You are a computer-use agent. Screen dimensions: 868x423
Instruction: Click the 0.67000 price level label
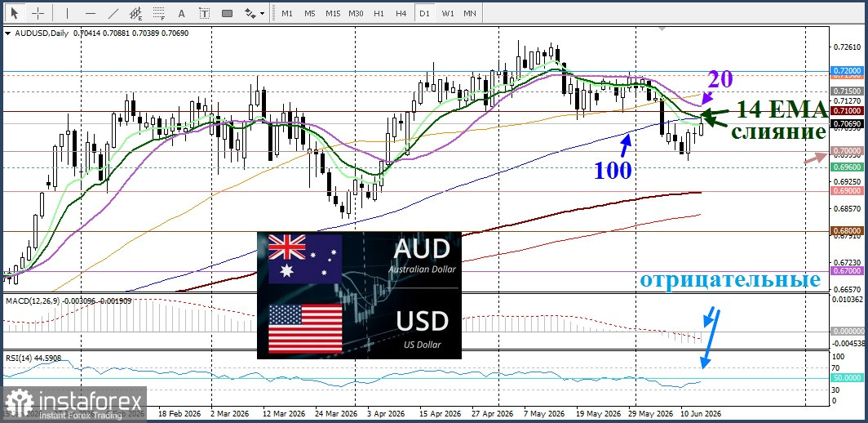848,270
